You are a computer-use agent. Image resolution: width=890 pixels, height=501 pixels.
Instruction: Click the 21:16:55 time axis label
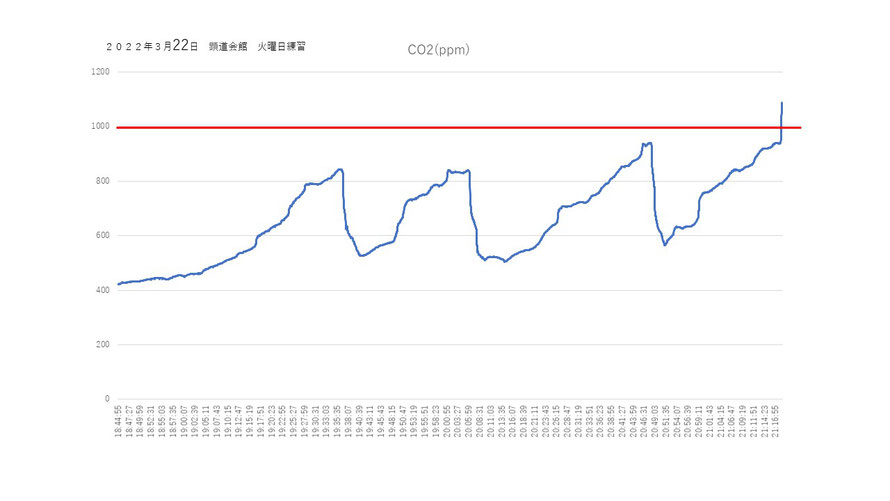[x=775, y=421]
